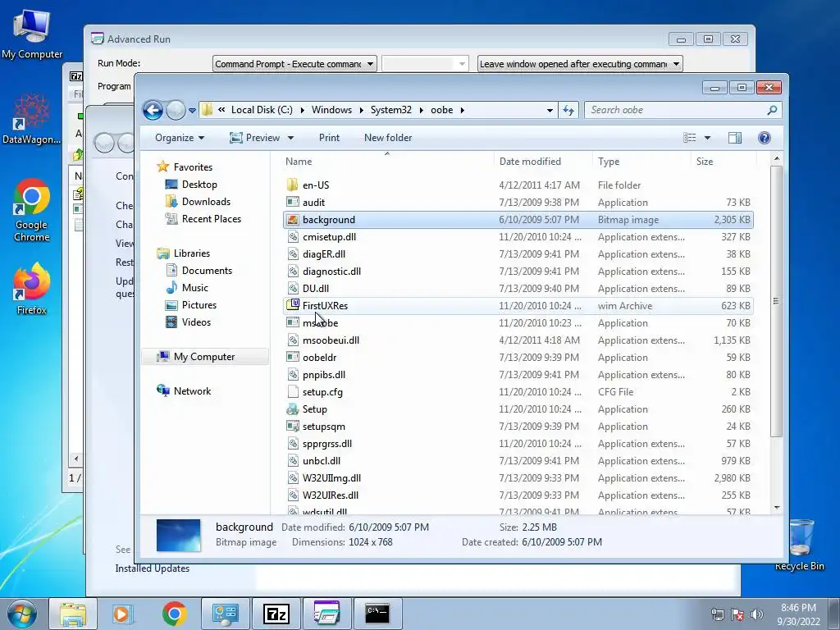This screenshot has height=630, width=840.
Task: Open 7-Zip from the taskbar
Action: (x=276, y=614)
